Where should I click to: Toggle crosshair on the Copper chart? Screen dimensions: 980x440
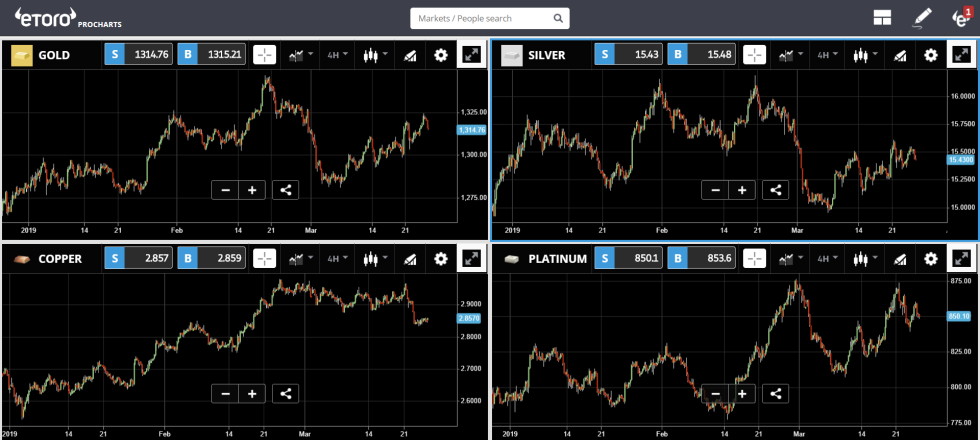tap(265, 259)
